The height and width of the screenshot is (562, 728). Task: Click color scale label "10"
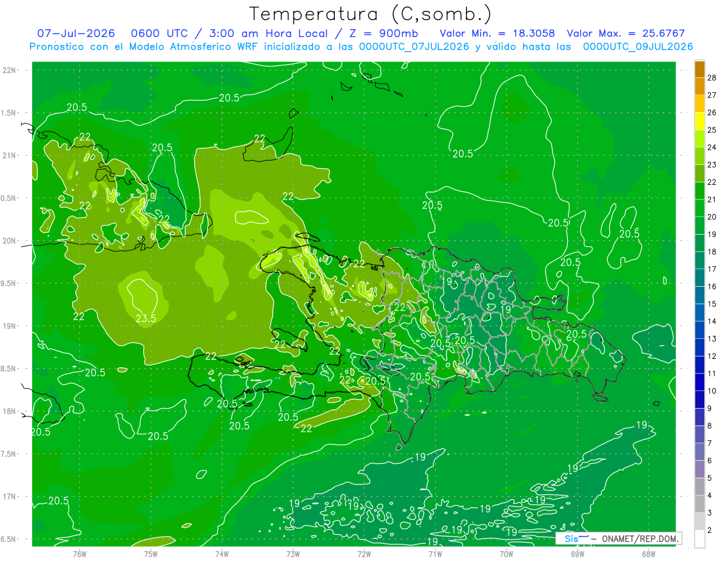click(712, 391)
